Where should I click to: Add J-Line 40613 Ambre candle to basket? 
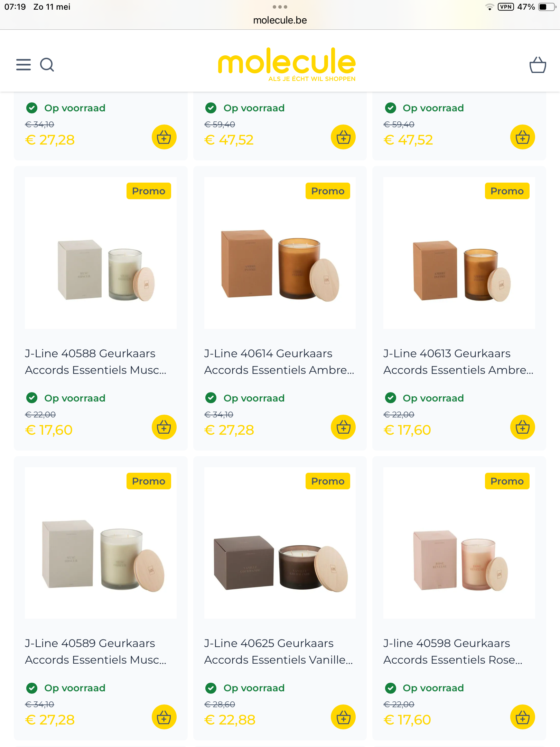click(522, 427)
